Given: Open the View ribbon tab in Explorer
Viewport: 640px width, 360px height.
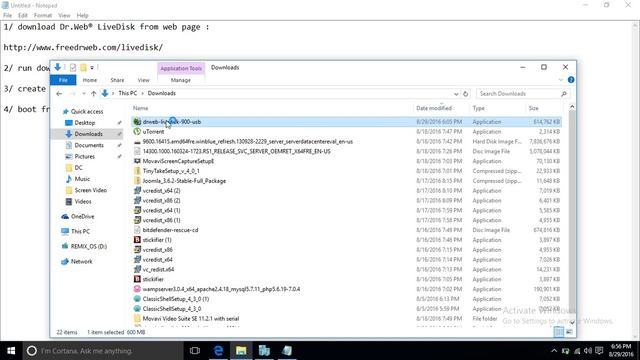Looking at the screenshot, I should tap(143, 80).
